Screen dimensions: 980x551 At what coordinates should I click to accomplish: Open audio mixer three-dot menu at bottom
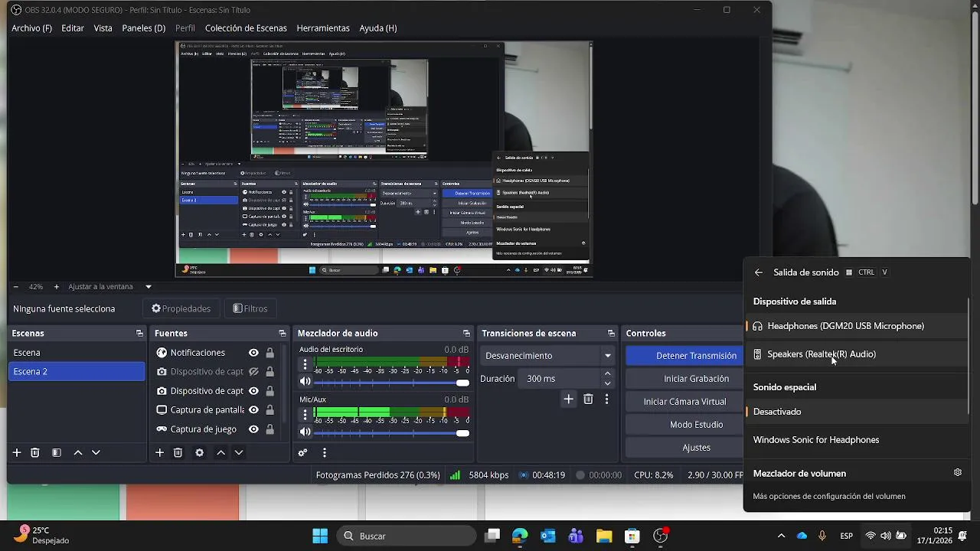325,452
